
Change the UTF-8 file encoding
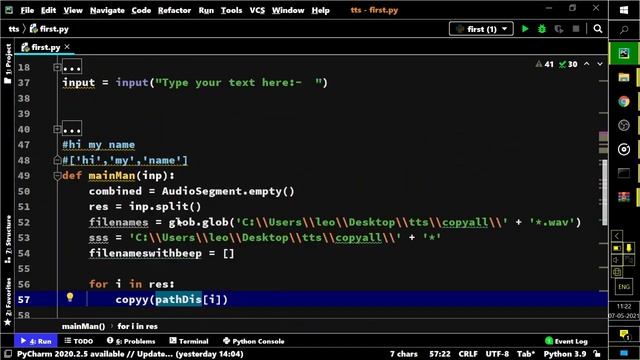(x=497, y=354)
